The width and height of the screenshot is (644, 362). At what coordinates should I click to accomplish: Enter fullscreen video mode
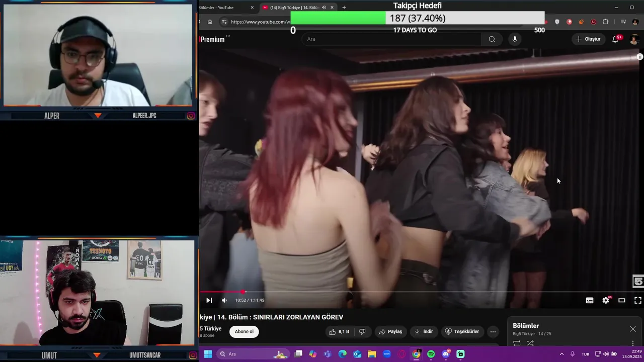click(637, 300)
